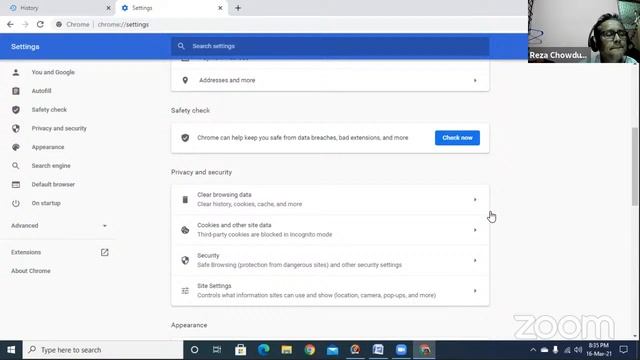Click the Privacy and security shield icon in sidebar

click(x=16, y=129)
